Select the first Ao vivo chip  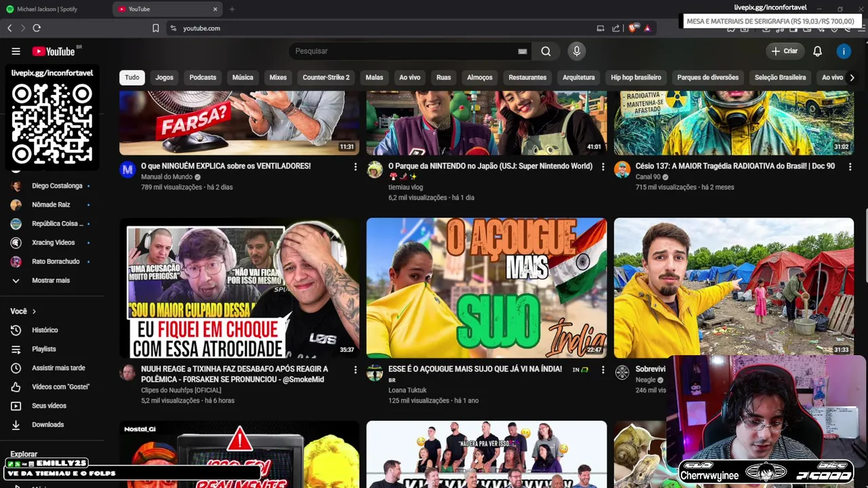[x=410, y=77]
